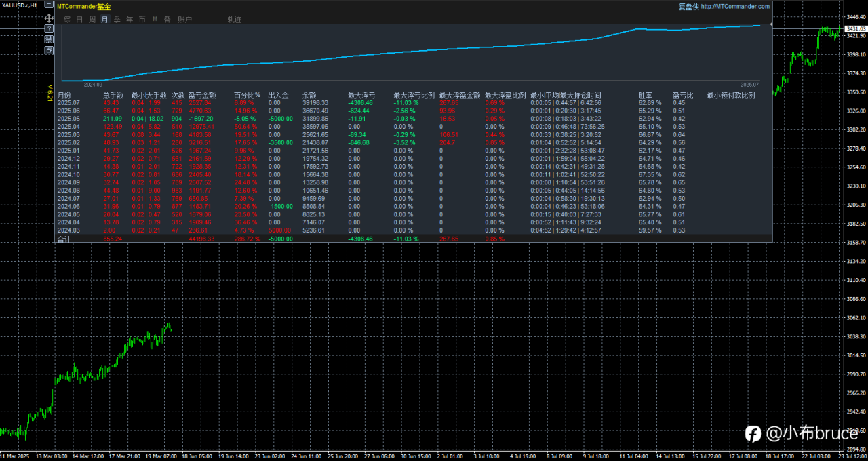Open the 账户 account tab
This screenshot has width=868, height=461.
[184, 20]
